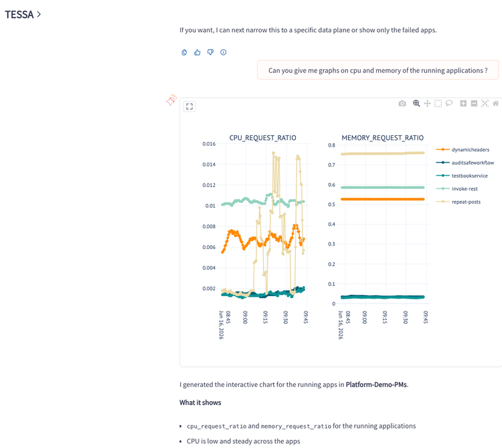This screenshot has width=502, height=448.
Task: Select the Zoom tool in chart modebar
Action: (x=416, y=103)
